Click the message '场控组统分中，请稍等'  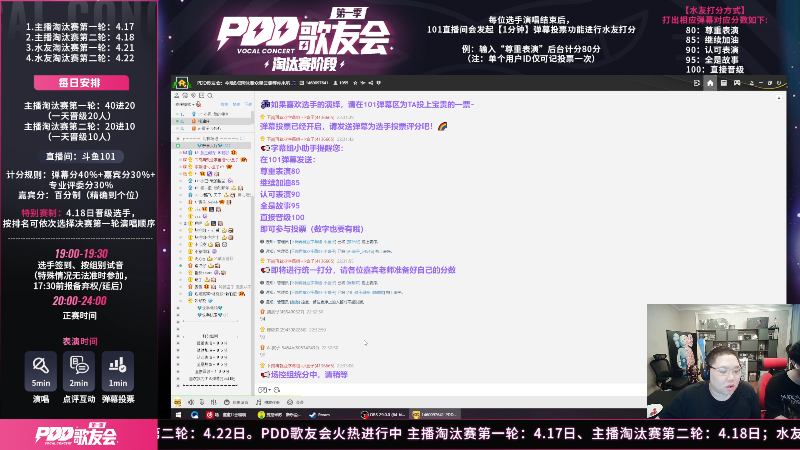(304, 374)
